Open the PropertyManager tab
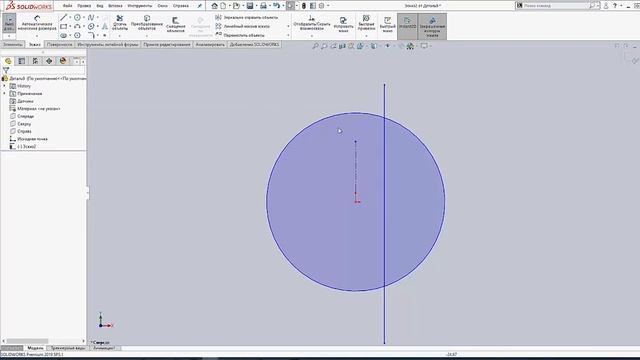Screen dimensions: 640x360 pyautogui.click(x=22, y=61)
